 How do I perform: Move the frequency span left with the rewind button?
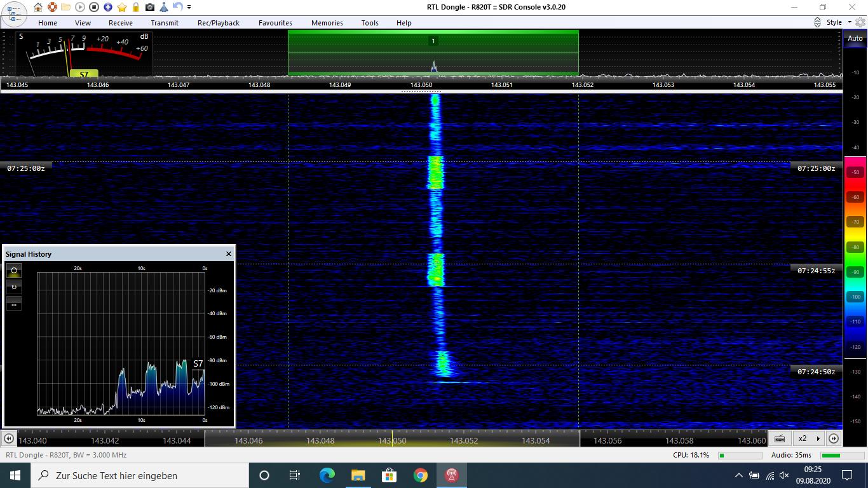[x=8, y=438]
